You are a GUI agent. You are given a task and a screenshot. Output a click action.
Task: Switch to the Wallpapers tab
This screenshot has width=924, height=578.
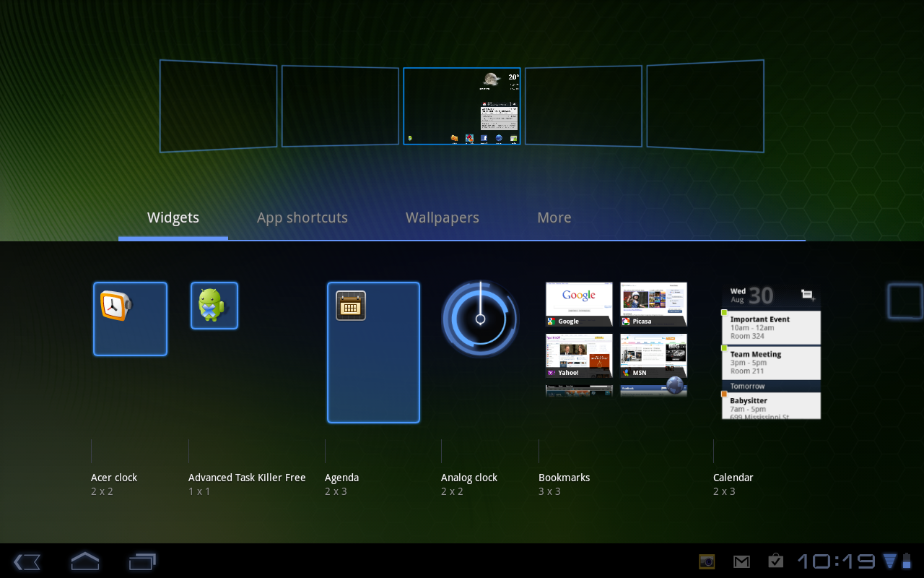pyautogui.click(x=442, y=217)
